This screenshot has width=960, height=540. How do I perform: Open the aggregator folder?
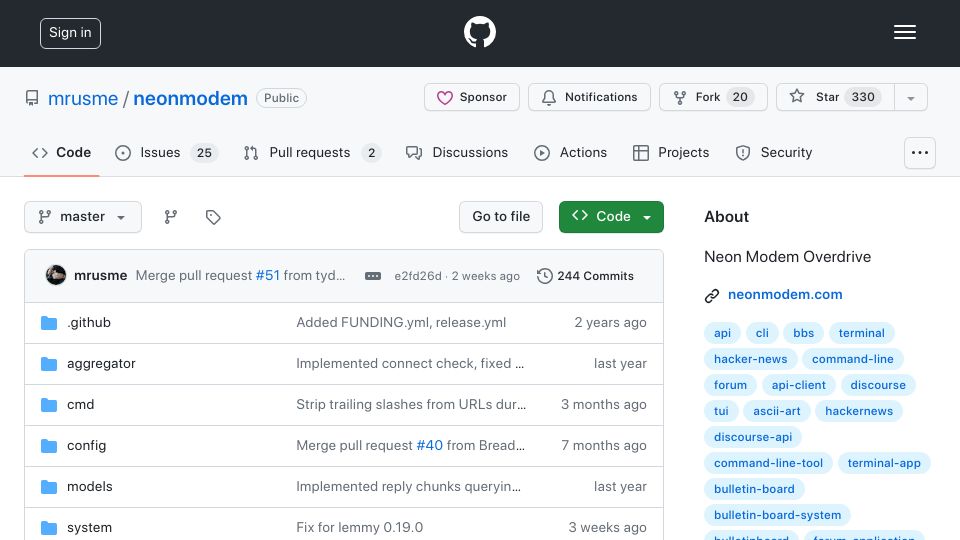point(101,364)
